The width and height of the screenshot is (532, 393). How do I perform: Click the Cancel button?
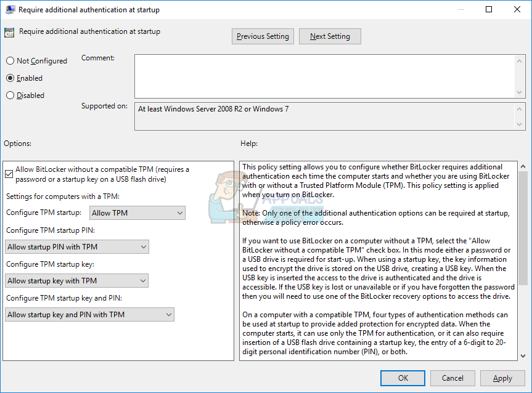click(452, 378)
